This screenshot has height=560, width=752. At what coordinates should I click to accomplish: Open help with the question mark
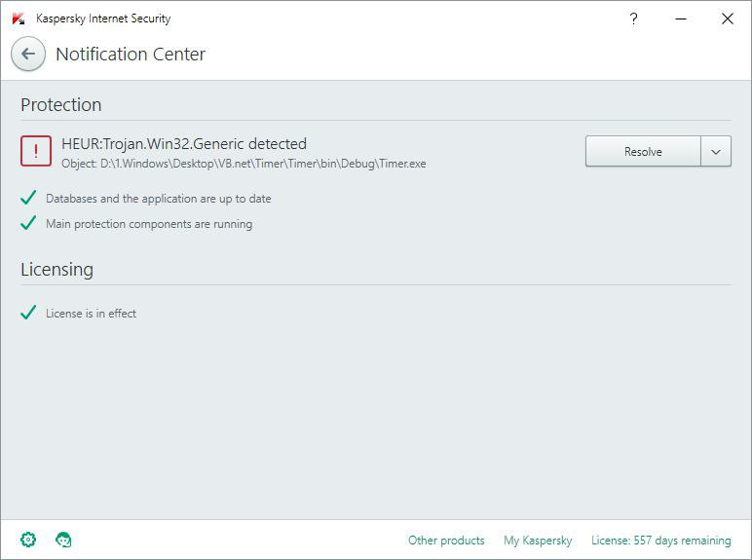point(633,19)
